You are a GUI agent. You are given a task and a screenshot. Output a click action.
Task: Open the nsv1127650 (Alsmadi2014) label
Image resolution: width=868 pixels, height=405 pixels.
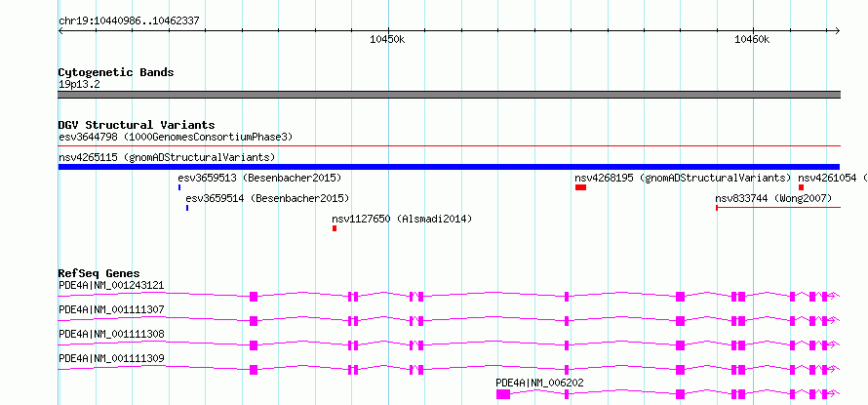[402, 219]
